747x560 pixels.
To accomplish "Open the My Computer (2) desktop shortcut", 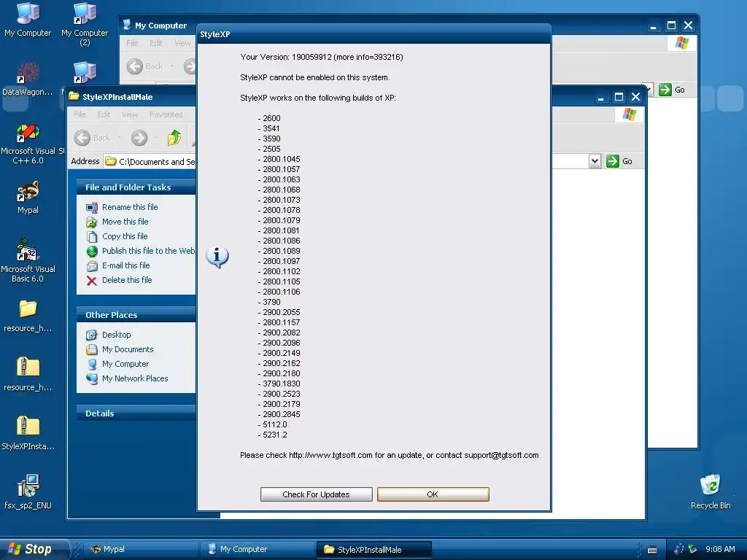I will point(85,24).
